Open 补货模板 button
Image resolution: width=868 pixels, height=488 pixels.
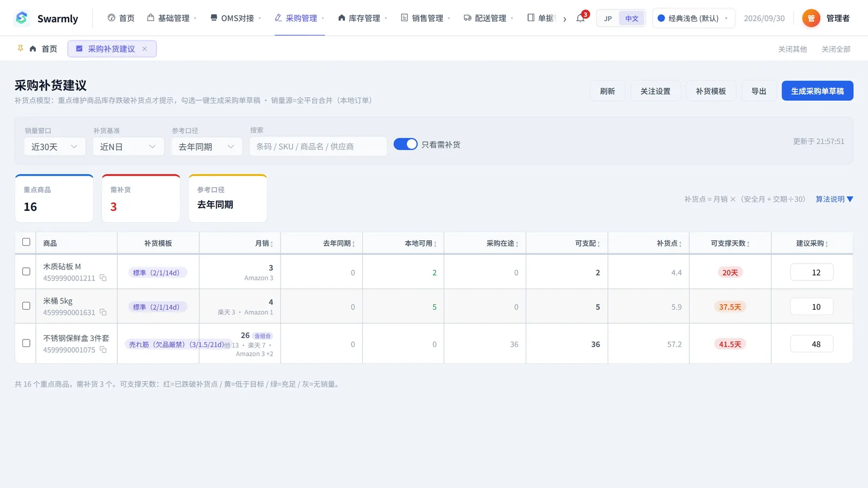coord(711,91)
